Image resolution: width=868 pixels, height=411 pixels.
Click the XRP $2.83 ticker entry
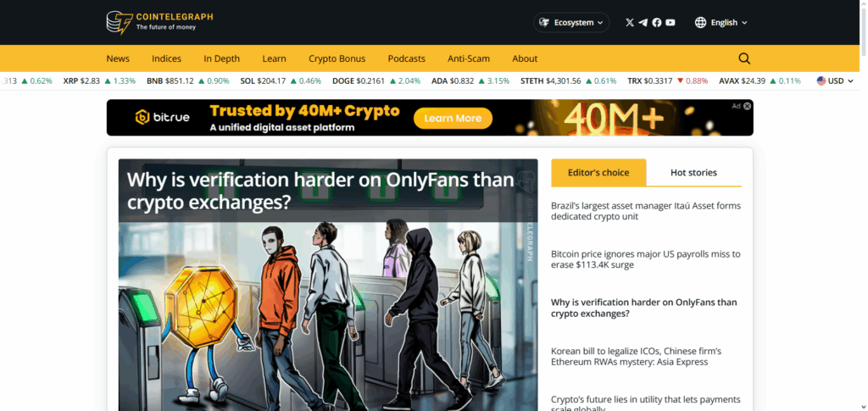point(99,81)
